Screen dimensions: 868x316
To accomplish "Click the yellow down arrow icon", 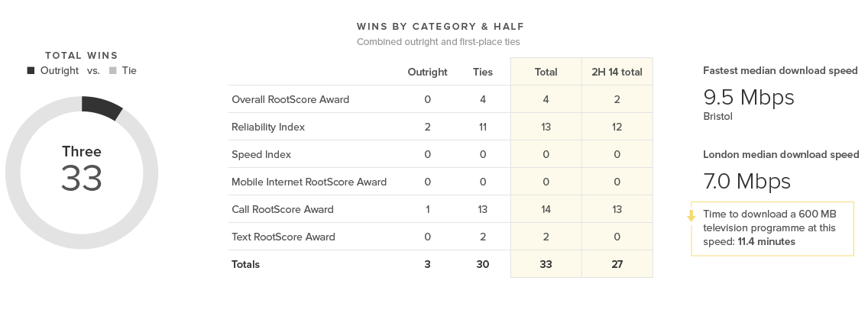I will click(x=691, y=216).
